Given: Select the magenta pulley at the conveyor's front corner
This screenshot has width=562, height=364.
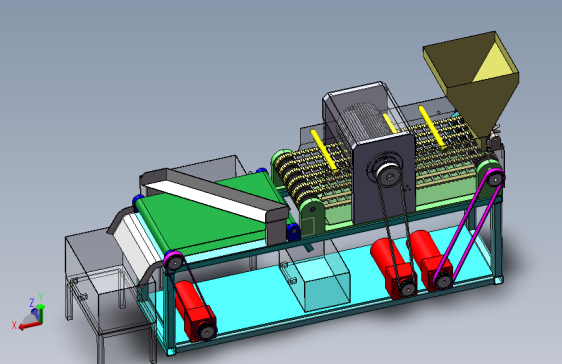Looking at the screenshot, I should click(x=174, y=262).
